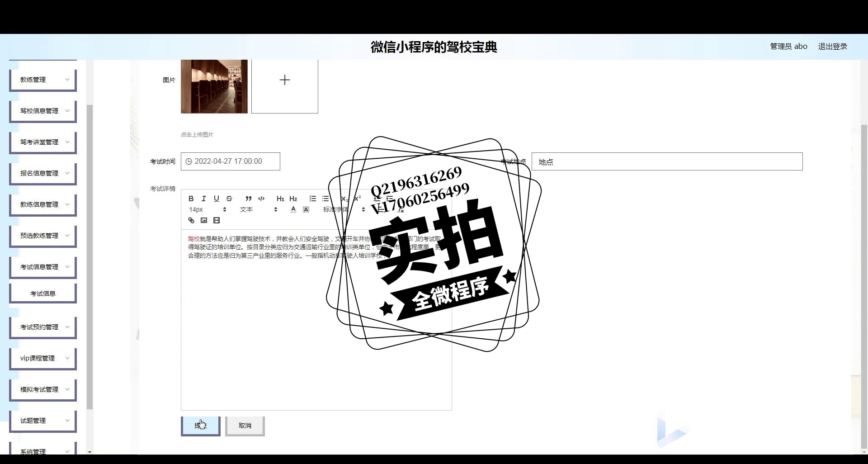Expand vip课程管理 chevron arrow
The width and height of the screenshot is (868, 464).
[67, 358]
